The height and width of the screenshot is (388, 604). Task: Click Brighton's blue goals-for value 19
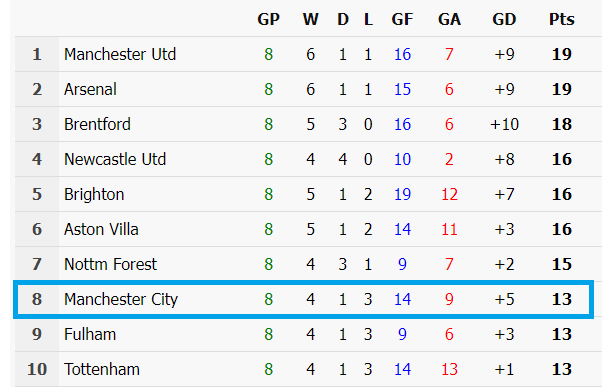tap(402, 195)
